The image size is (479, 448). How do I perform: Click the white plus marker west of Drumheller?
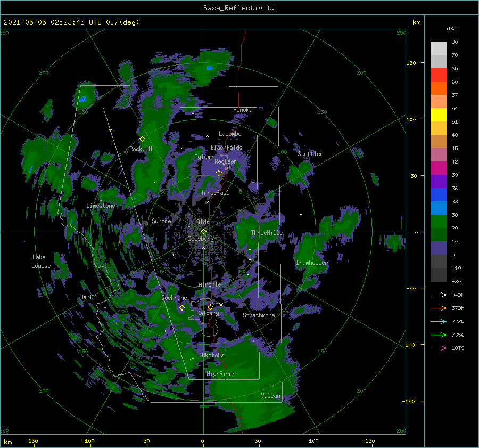pos(301,214)
